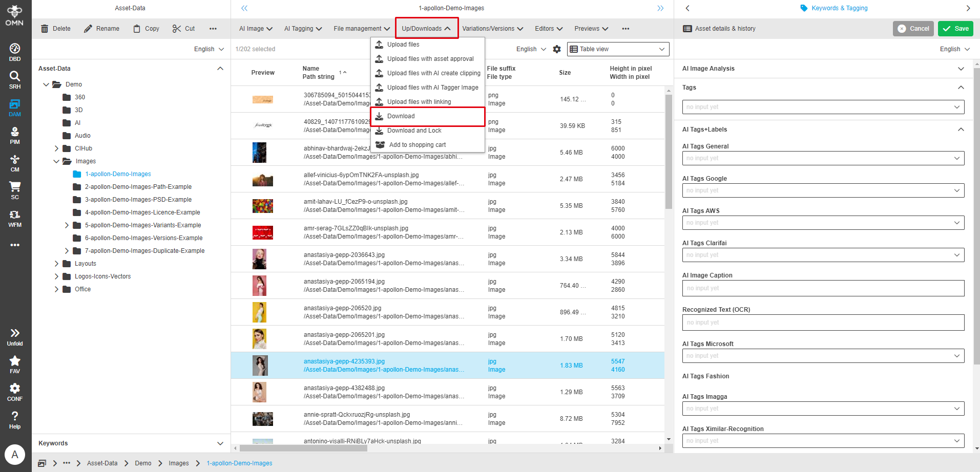Image resolution: width=980 pixels, height=472 pixels.
Task: Open the CONF configuration settings
Action: click(x=15, y=392)
